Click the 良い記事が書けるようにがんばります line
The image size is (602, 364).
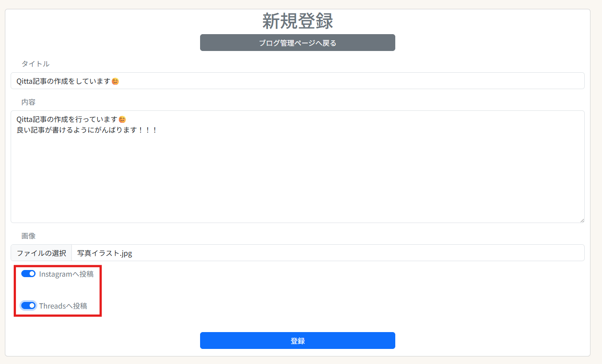[x=87, y=130]
